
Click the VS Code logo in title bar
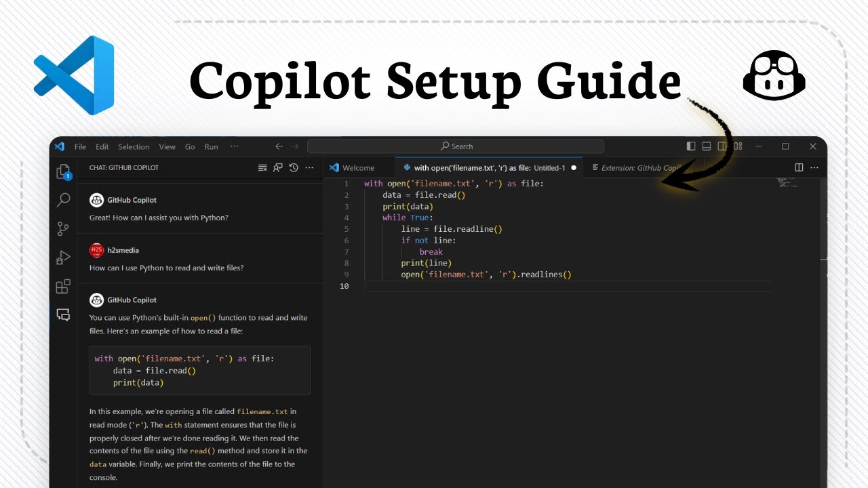(x=60, y=146)
